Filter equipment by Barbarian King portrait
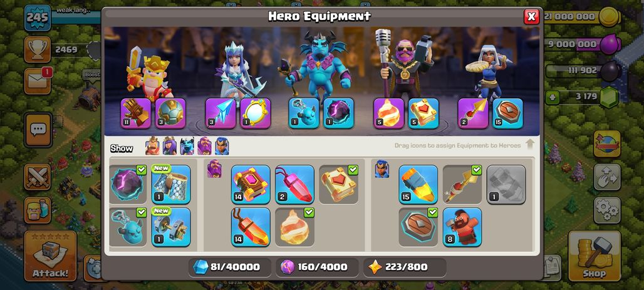Image resolution: width=644 pixels, height=290 pixels. pos(152,146)
